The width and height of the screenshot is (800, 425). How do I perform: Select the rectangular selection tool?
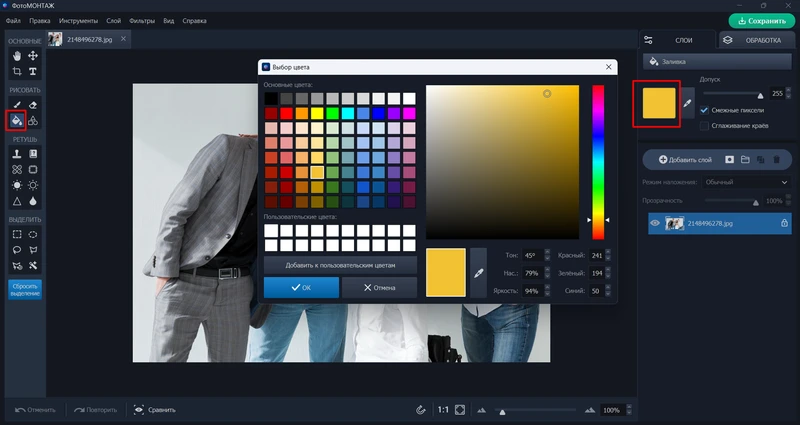pyautogui.click(x=17, y=234)
